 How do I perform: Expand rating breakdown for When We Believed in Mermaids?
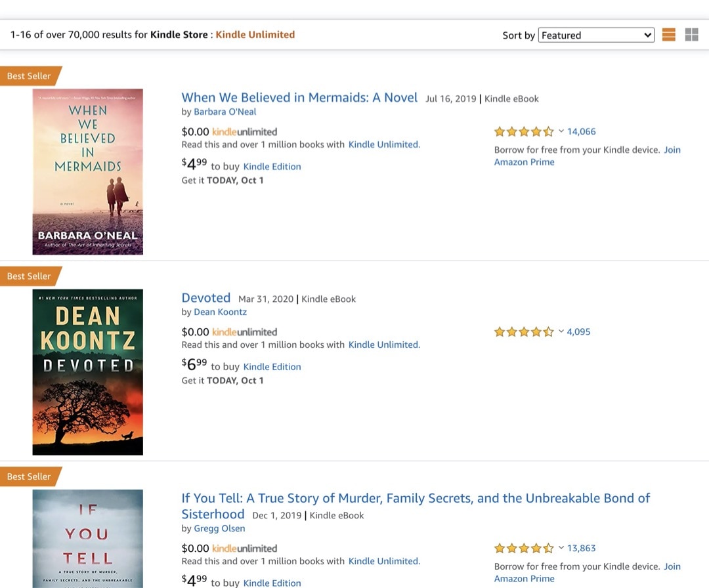pos(562,131)
